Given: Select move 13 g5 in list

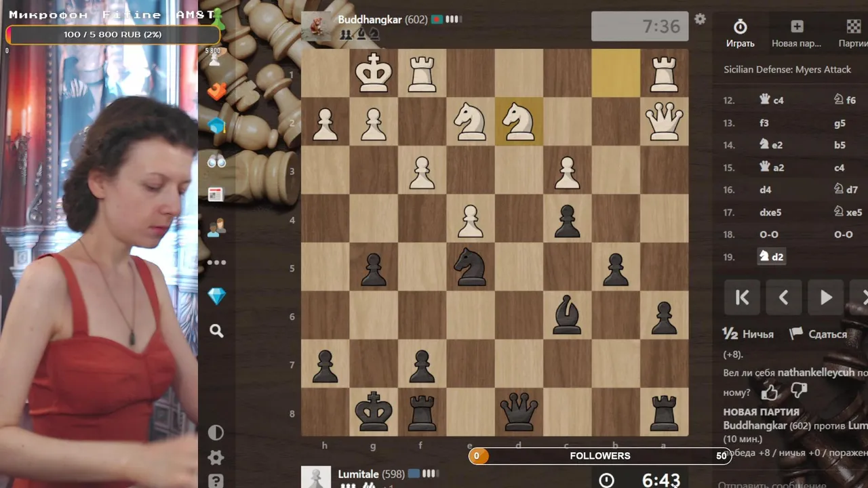Looking at the screenshot, I should click(x=840, y=123).
